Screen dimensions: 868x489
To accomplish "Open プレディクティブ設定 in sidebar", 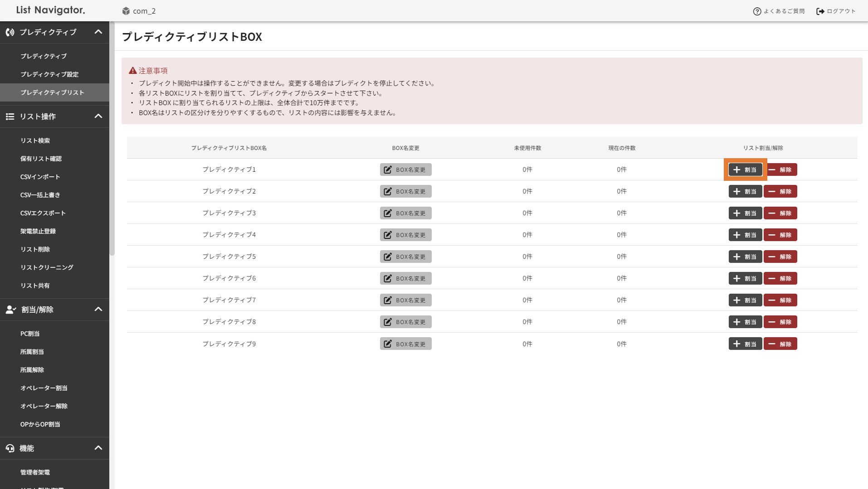I will click(x=49, y=74).
